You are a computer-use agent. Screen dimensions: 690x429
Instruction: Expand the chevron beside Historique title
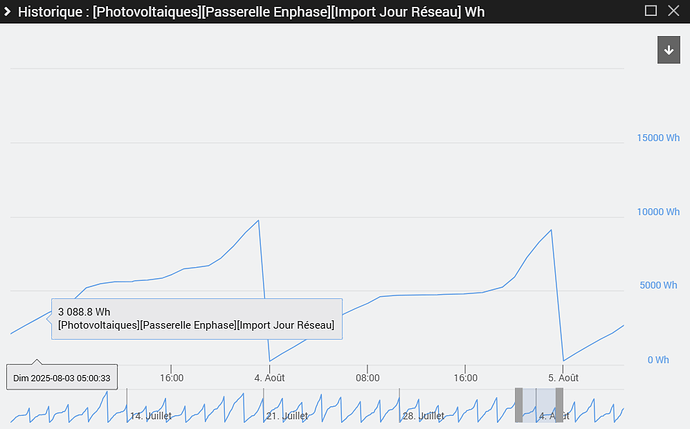click(x=7, y=11)
